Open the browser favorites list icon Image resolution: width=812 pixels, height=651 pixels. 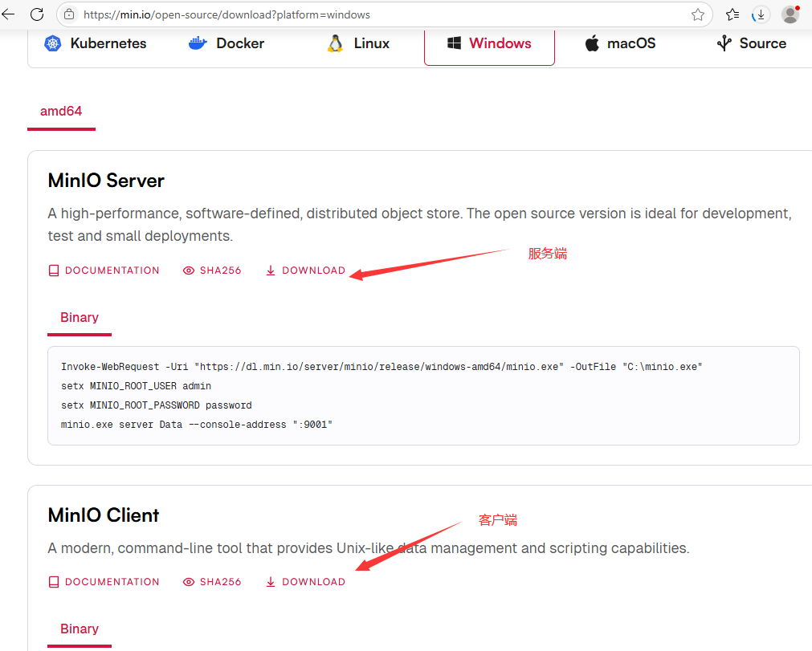pos(732,14)
